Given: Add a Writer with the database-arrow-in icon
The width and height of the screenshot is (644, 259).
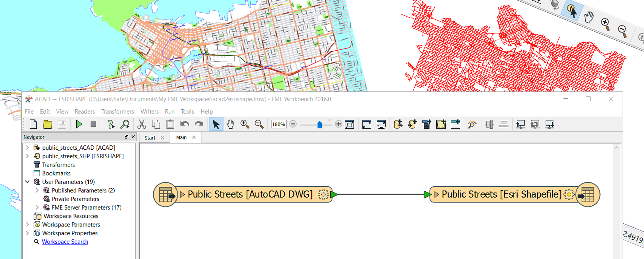Looking at the screenshot, I should pyautogui.click(x=412, y=124).
